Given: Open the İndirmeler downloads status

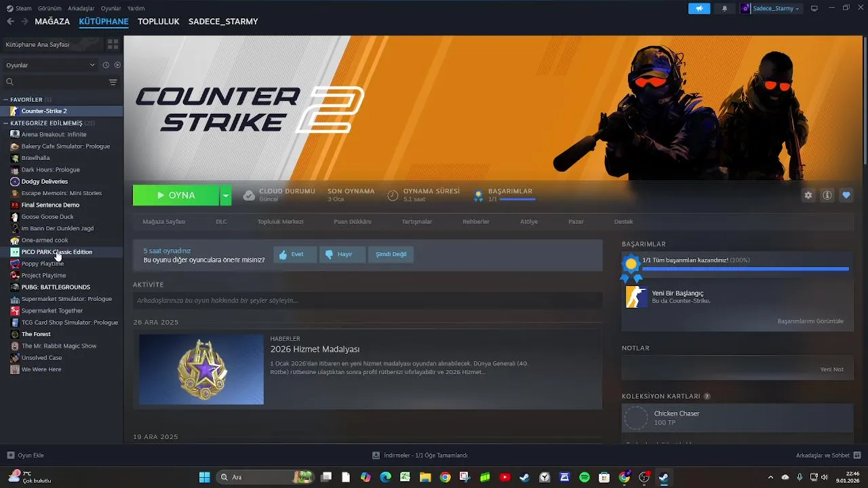Looking at the screenshot, I should click(x=420, y=455).
